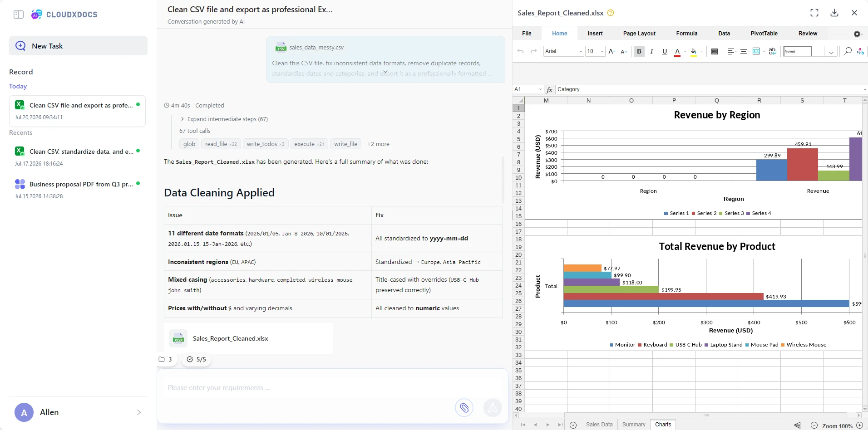
Task: Toggle bold formatting
Action: pyautogui.click(x=639, y=51)
